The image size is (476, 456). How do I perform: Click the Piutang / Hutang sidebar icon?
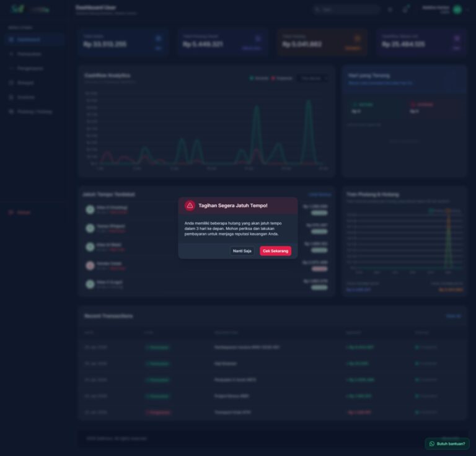click(11, 112)
